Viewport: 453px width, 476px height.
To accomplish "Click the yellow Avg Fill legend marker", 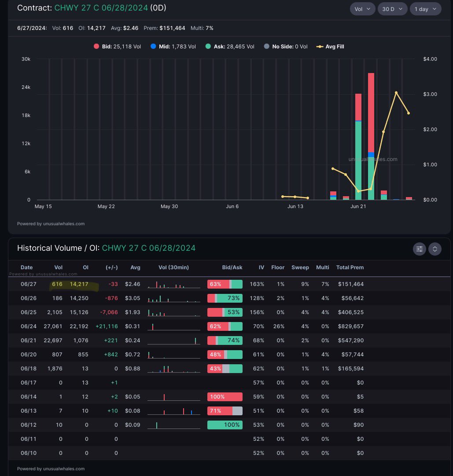I will click(320, 46).
